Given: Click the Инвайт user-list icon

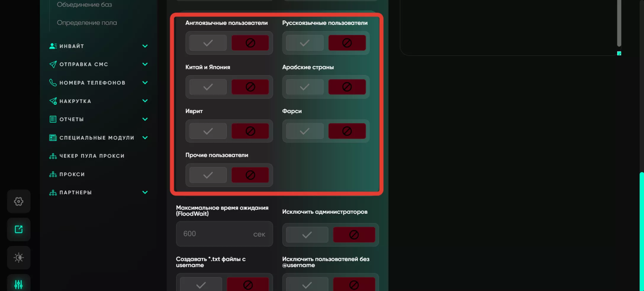Looking at the screenshot, I should [53, 46].
